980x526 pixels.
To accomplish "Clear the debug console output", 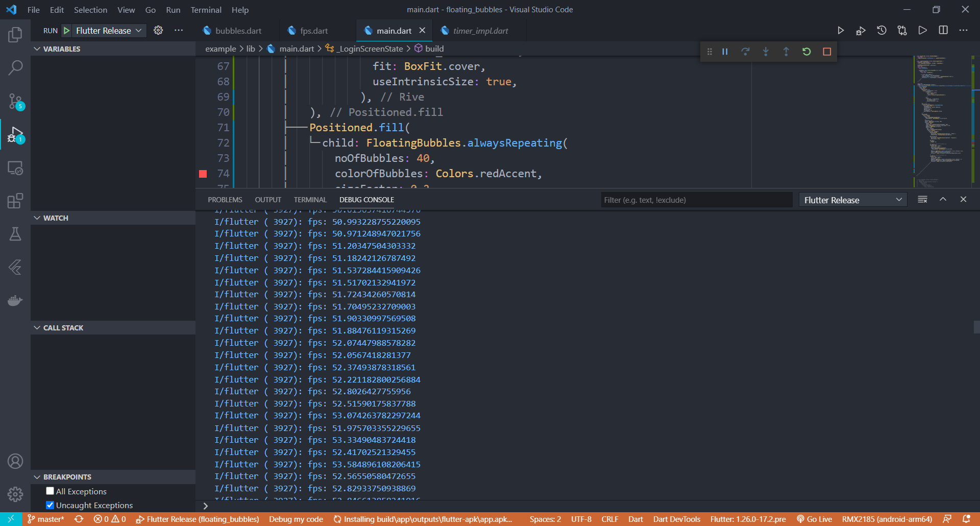I will (x=922, y=199).
